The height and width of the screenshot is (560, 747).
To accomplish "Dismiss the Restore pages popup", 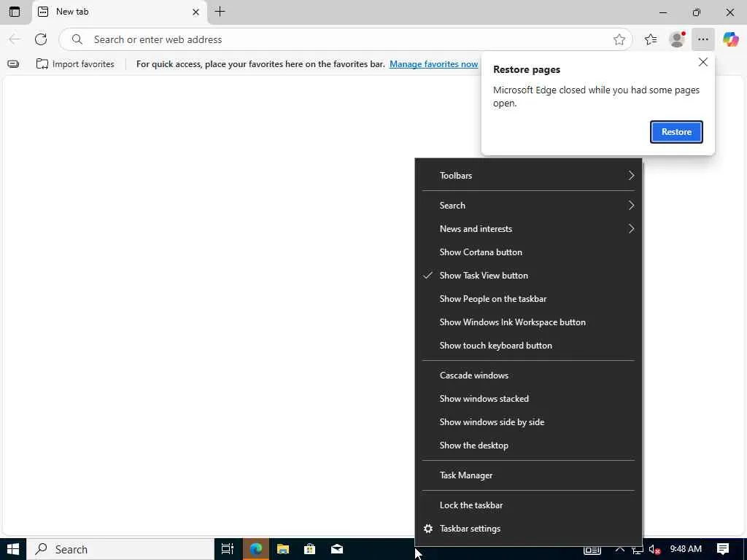I will (703, 62).
